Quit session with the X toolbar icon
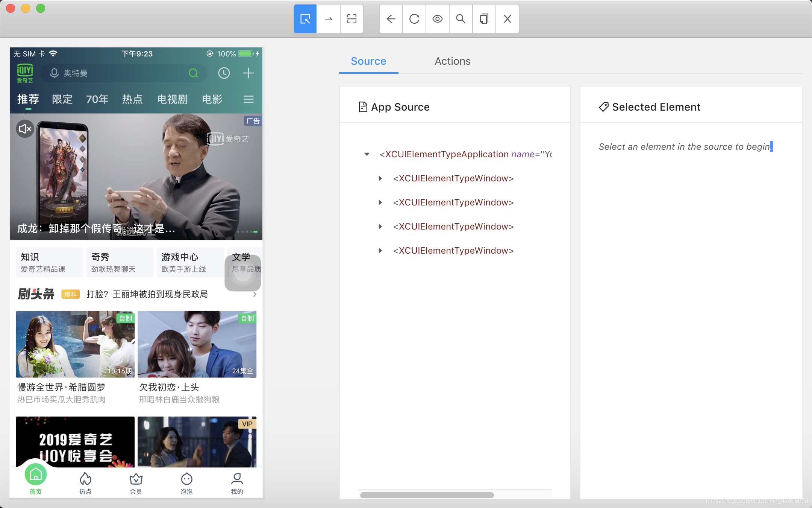812x508 pixels. point(507,19)
